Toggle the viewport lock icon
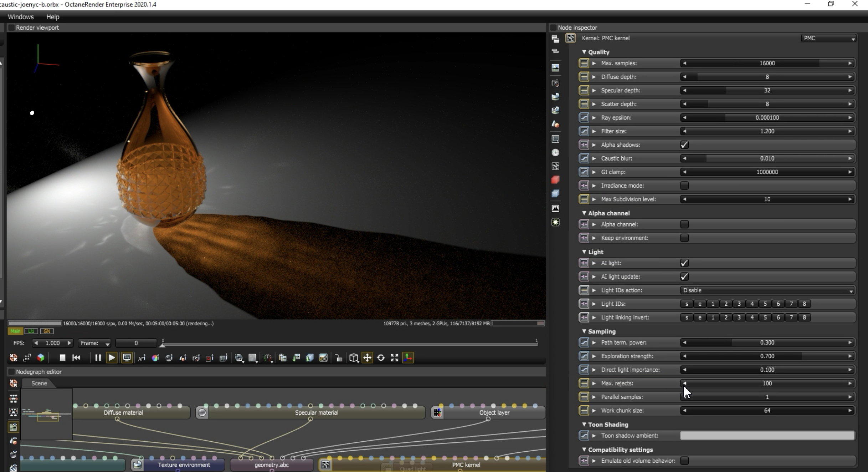 [x=338, y=358]
